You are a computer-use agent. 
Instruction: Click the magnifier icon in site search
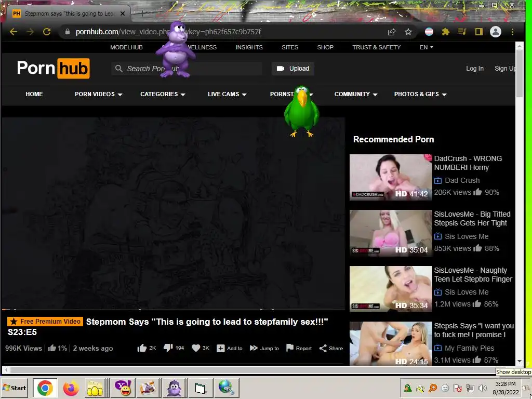[x=119, y=69]
